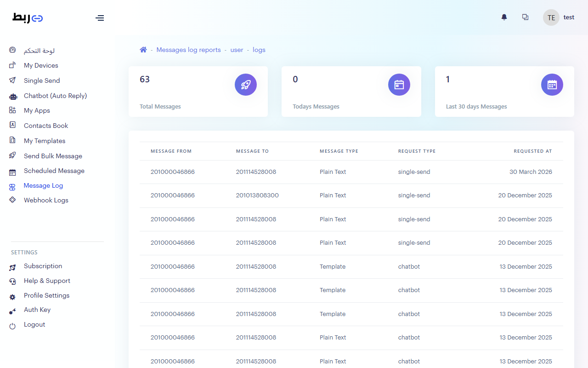Image resolution: width=588 pixels, height=368 pixels.
Task: Click the calendar icon on Last 30 days card
Action: (x=552, y=85)
